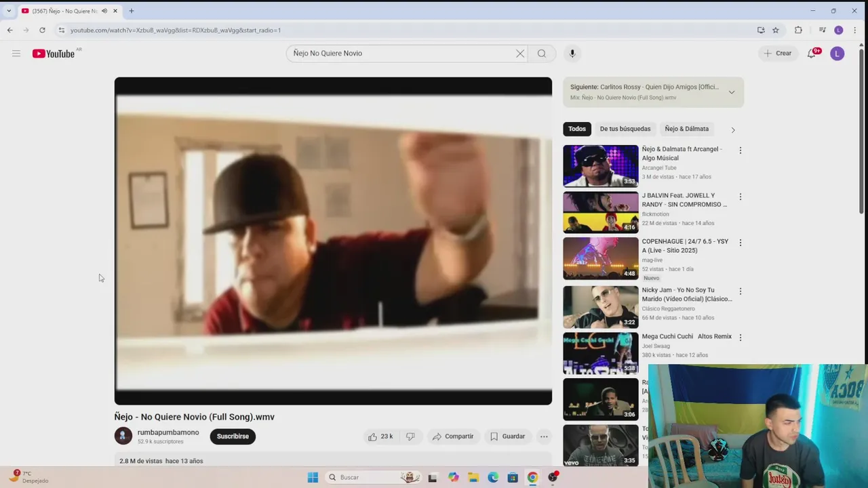Open Copilot from the taskbar

click(x=453, y=477)
